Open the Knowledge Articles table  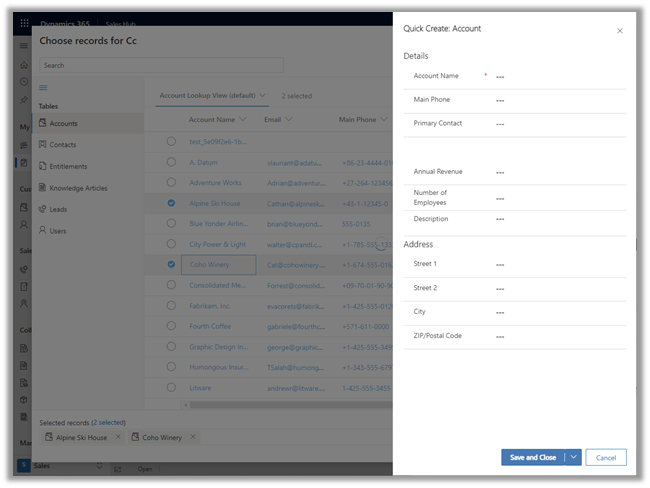(x=78, y=188)
